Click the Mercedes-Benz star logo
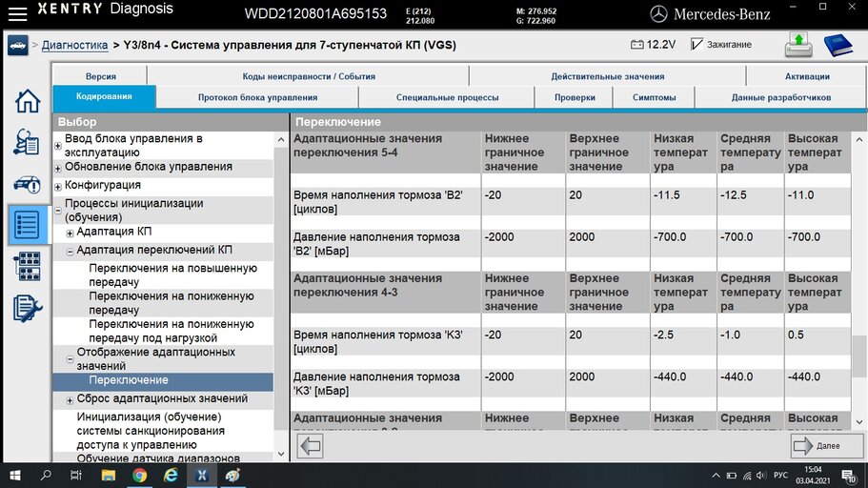The width and height of the screenshot is (868, 488). point(658,14)
